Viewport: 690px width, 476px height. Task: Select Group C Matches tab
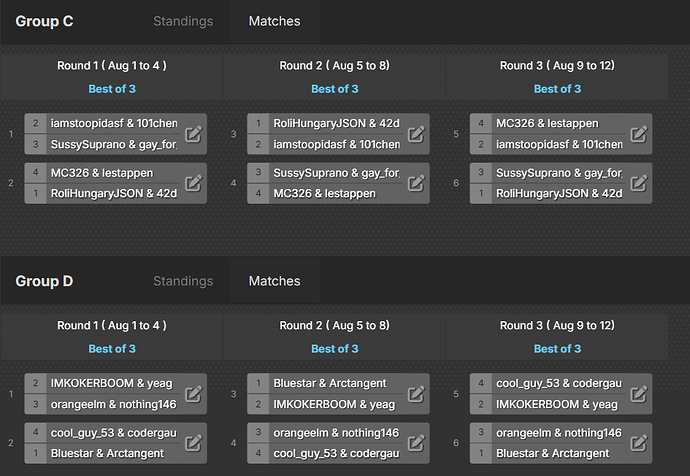point(275,21)
